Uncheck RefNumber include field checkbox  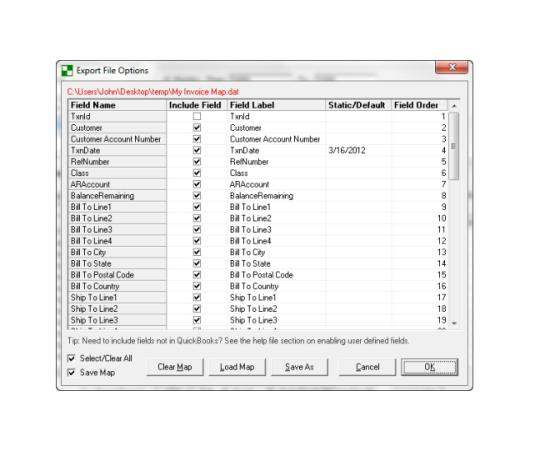pyautogui.click(x=197, y=161)
